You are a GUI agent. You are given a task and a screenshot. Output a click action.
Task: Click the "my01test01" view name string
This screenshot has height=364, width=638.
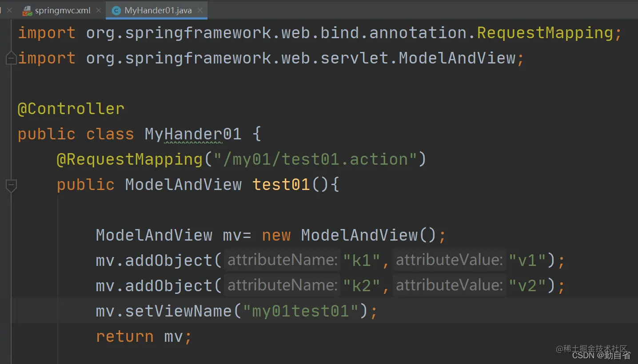coord(300,311)
